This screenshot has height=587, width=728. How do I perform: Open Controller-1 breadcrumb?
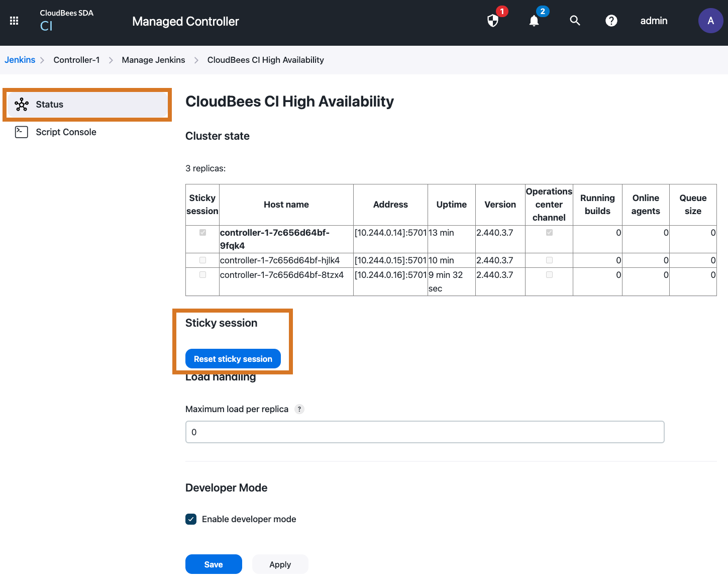click(76, 60)
